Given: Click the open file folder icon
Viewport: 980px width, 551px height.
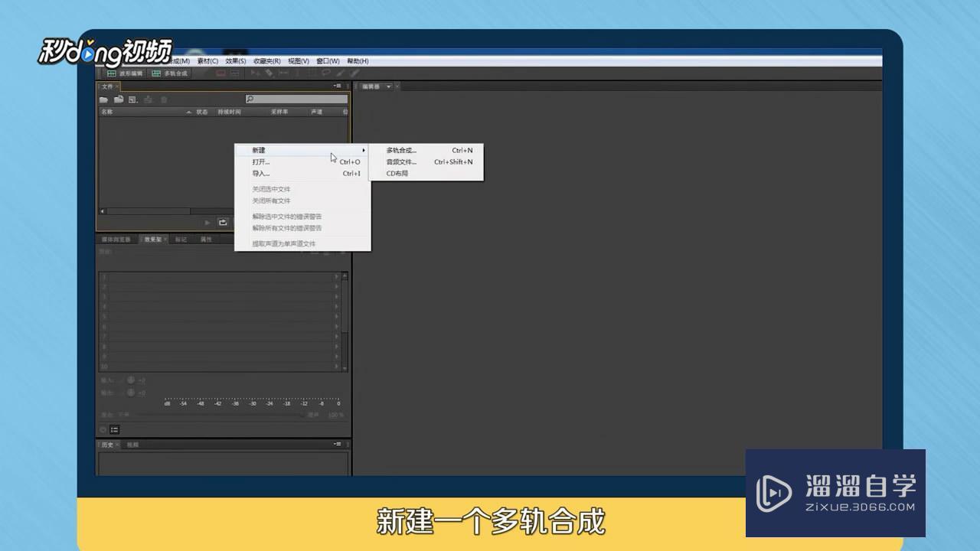Looking at the screenshot, I should [x=103, y=99].
